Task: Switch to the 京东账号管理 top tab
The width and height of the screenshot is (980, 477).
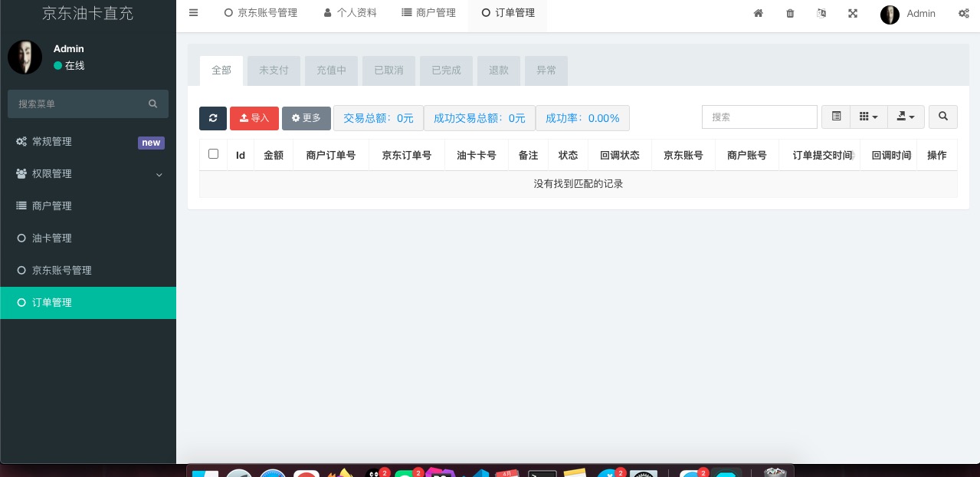Action: click(x=261, y=13)
